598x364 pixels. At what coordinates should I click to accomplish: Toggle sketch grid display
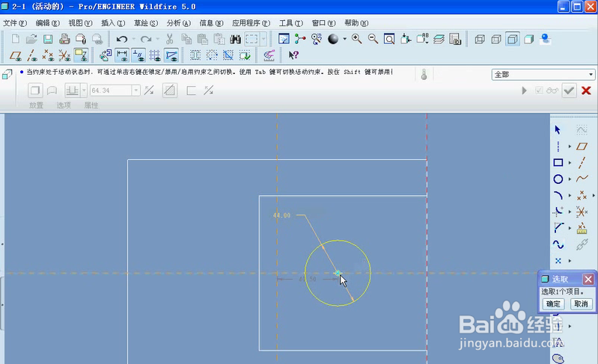(155, 55)
